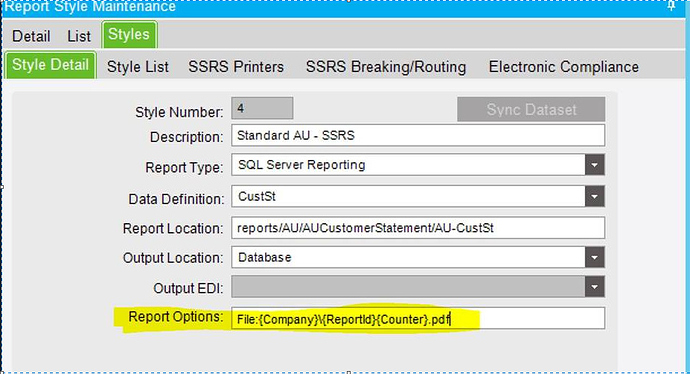Expand the Output Location dropdown arrow
This screenshot has height=374, width=690.
click(x=595, y=257)
